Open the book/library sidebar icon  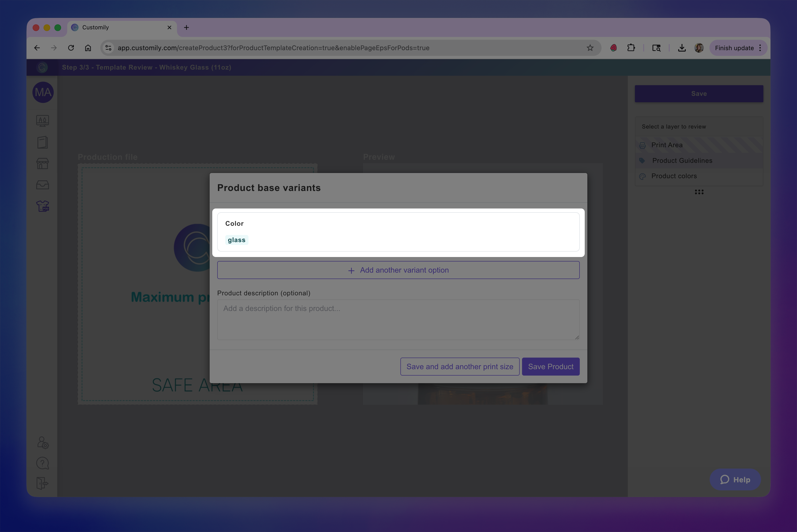pos(43,142)
